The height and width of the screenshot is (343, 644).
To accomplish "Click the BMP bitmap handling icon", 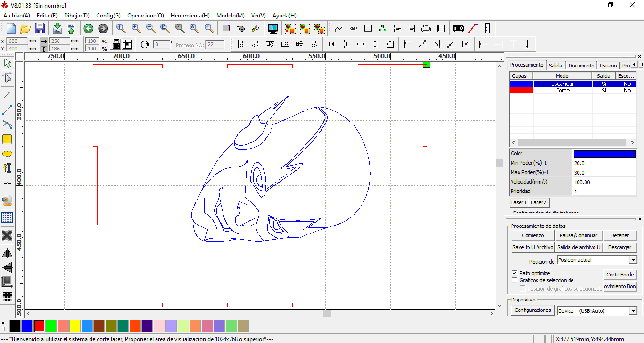I will pos(353,28).
